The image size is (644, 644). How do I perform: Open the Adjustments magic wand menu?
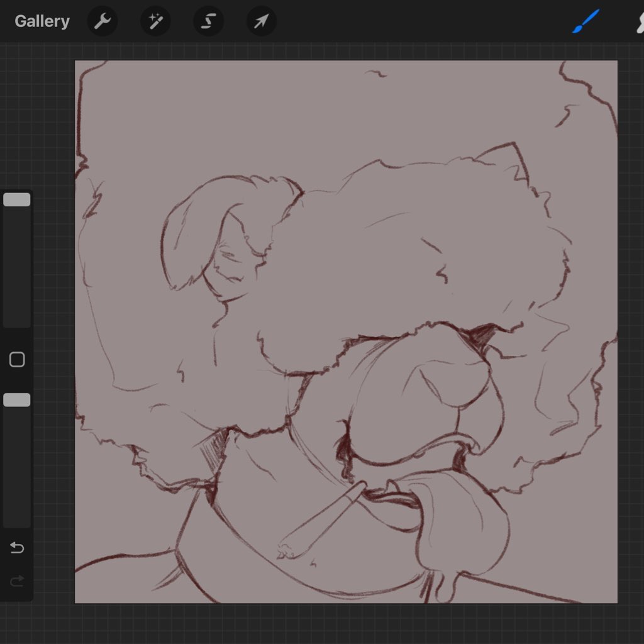[155, 21]
